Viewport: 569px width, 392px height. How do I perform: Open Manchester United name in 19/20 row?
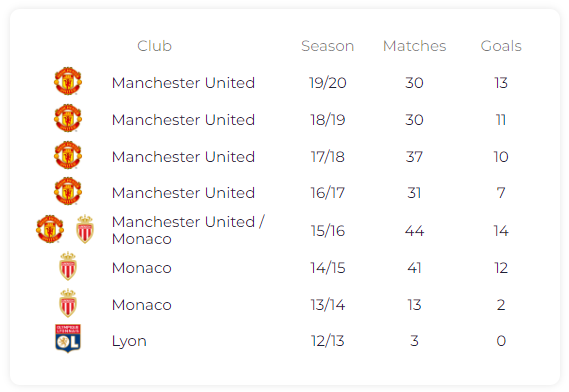(x=183, y=83)
